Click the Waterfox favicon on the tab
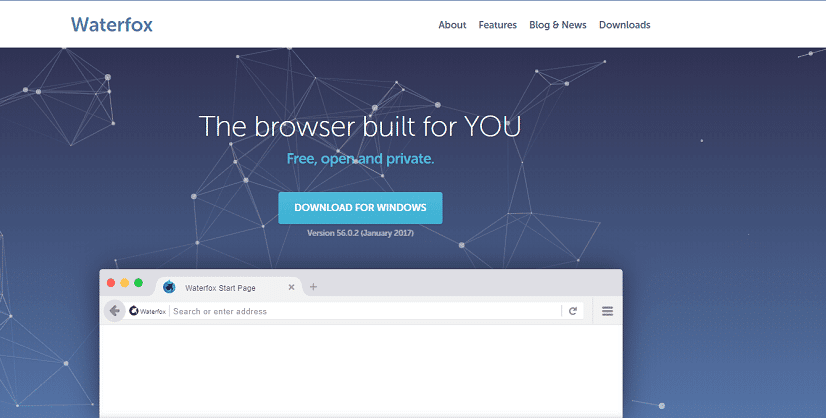826x418 pixels. 169,288
